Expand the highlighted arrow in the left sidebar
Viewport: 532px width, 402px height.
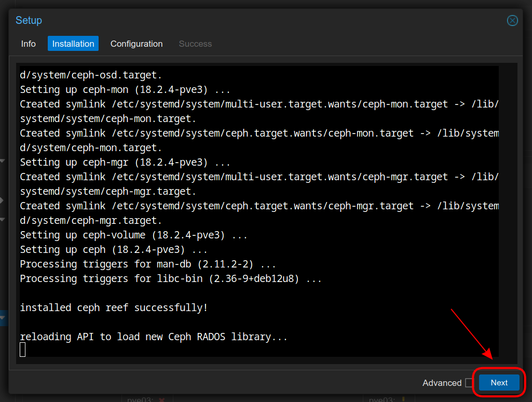[x=3, y=317]
